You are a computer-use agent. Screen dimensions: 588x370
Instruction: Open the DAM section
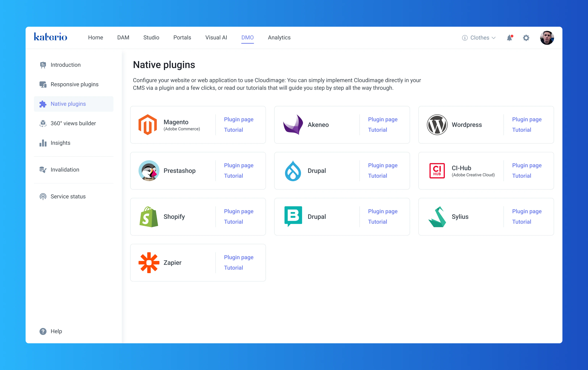point(123,38)
